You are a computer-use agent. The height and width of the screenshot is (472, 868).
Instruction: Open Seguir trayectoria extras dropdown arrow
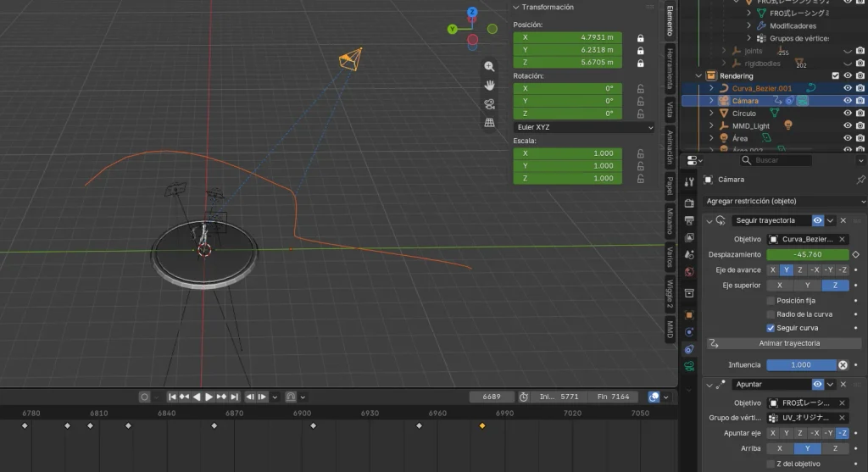coord(831,220)
